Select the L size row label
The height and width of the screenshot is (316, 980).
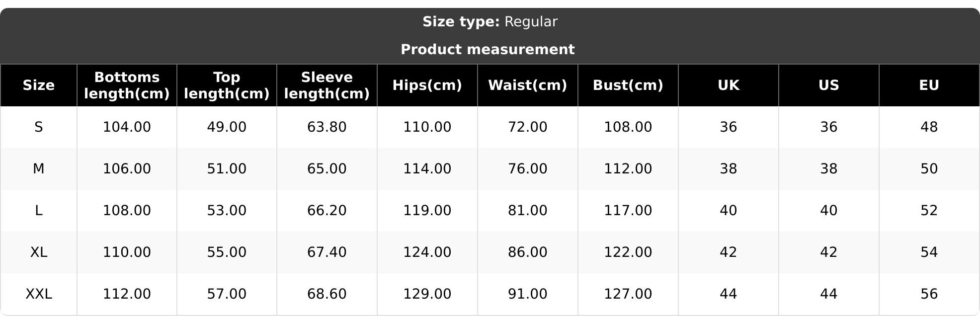(39, 211)
